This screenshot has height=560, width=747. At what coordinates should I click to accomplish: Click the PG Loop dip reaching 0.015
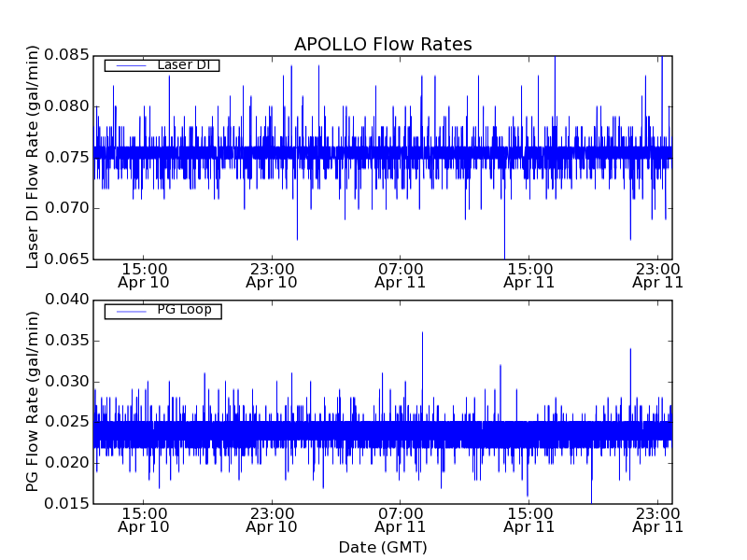pyautogui.click(x=591, y=476)
